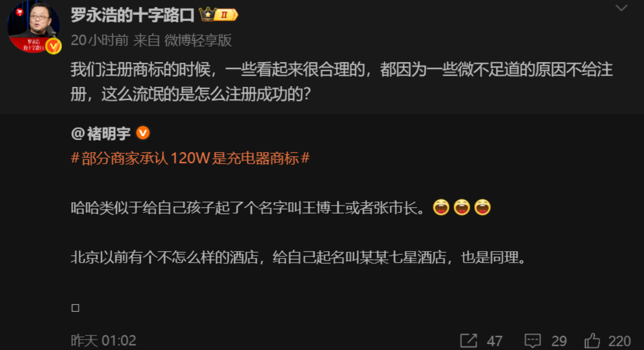This screenshot has width=644, height=350.
Task: Open hashtag #部分商家承认120W是充电器商标#
Action: (x=190, y=159)
